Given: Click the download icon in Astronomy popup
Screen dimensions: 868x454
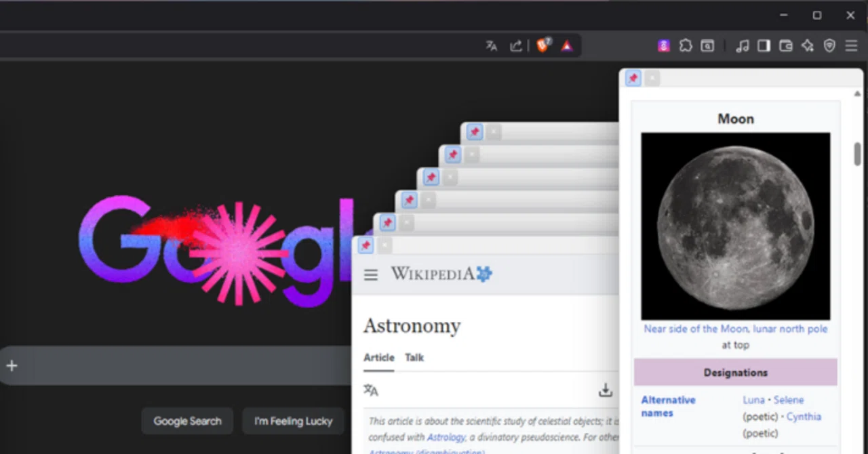Looking at the screenshot, I should 606,390.
